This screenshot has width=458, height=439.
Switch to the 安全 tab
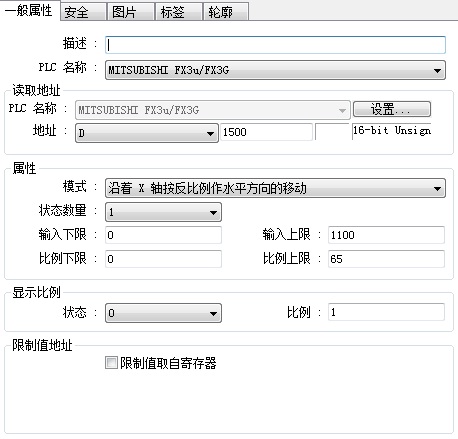83,12
